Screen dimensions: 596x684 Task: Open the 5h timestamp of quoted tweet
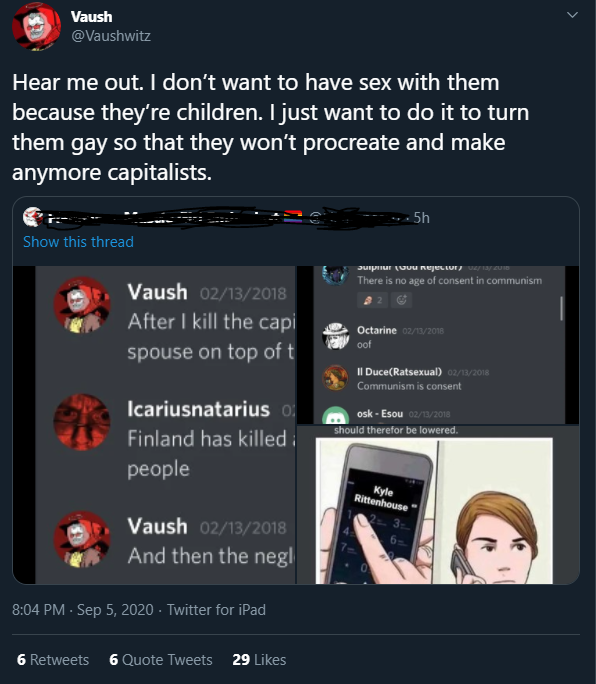coord(421,217)
